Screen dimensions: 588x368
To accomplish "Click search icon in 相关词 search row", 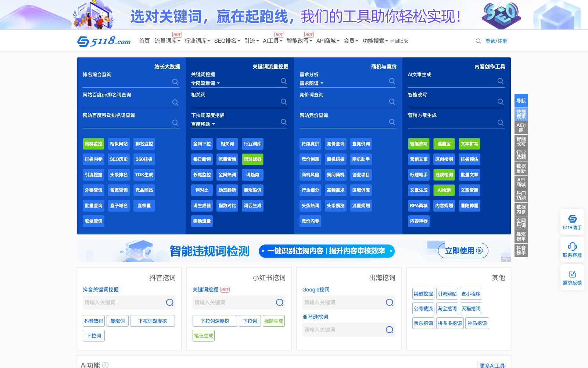I will (x=284, y=102).
